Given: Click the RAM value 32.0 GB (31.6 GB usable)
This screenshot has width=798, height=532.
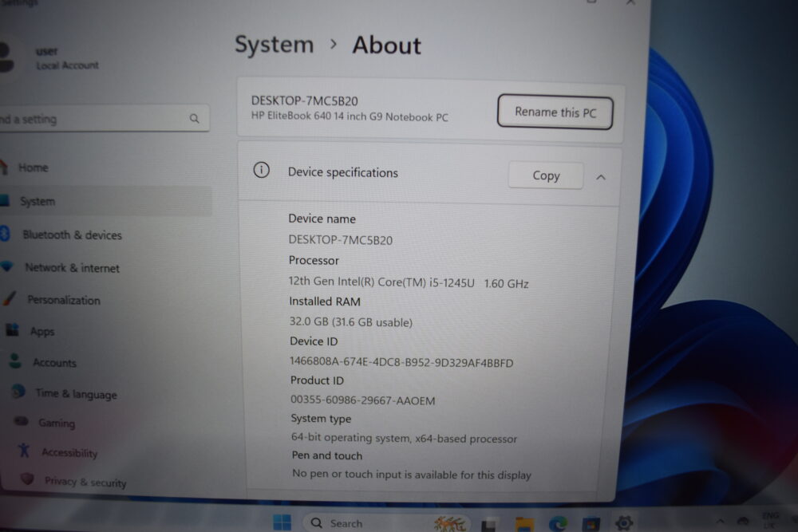Looking at the screenshot, I should coord(350,322).
